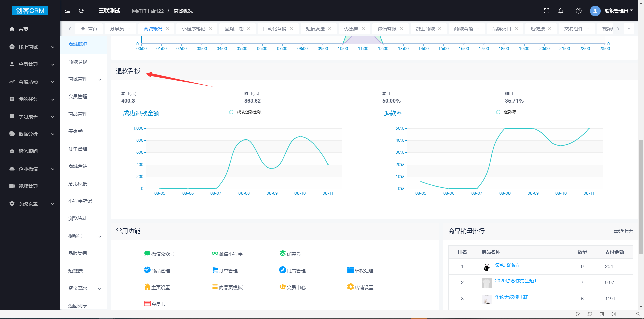
Task: Expand 商城管理 submenu
Action: pos(84,79)
